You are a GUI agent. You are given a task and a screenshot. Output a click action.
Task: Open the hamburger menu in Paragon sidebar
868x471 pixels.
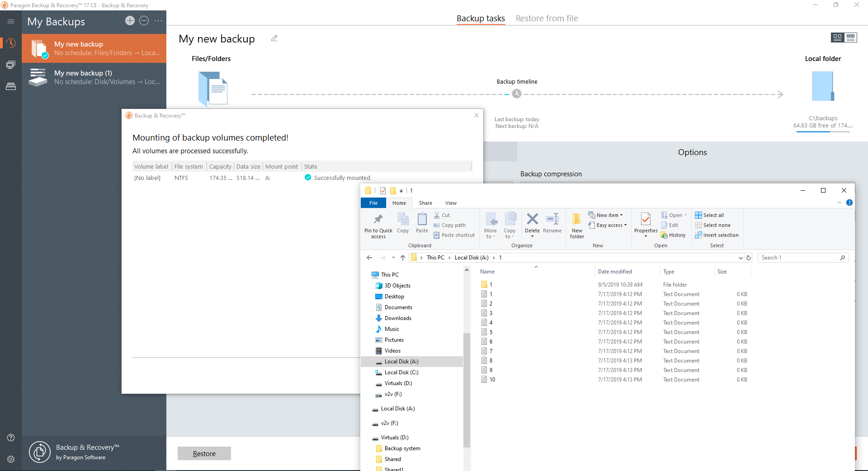(11, 21)
